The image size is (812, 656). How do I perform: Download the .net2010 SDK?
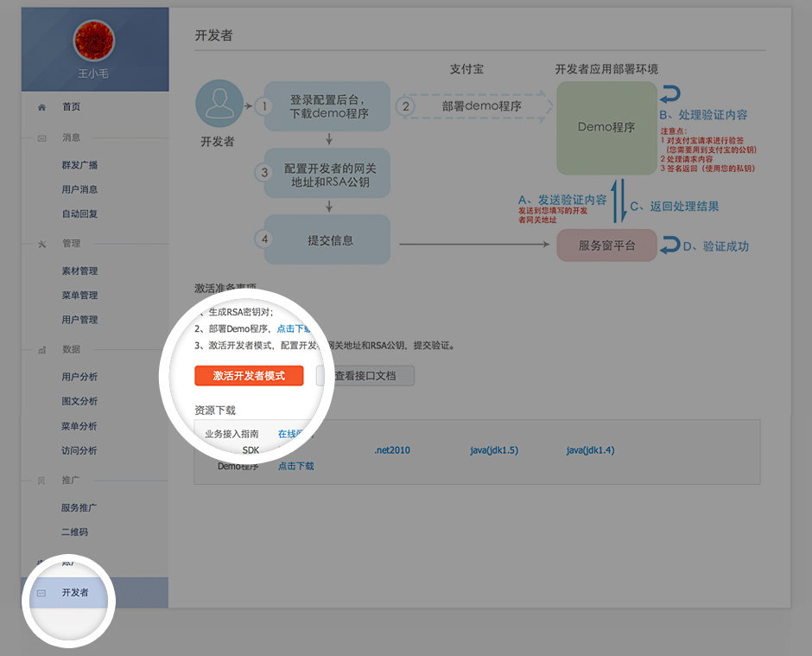392,450
